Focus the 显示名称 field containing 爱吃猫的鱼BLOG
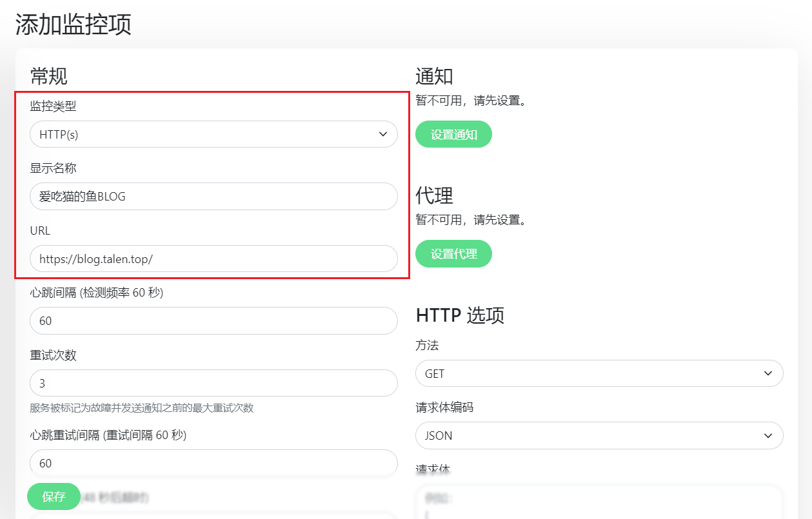Screen dimensions: 812x519 point(213,197)
